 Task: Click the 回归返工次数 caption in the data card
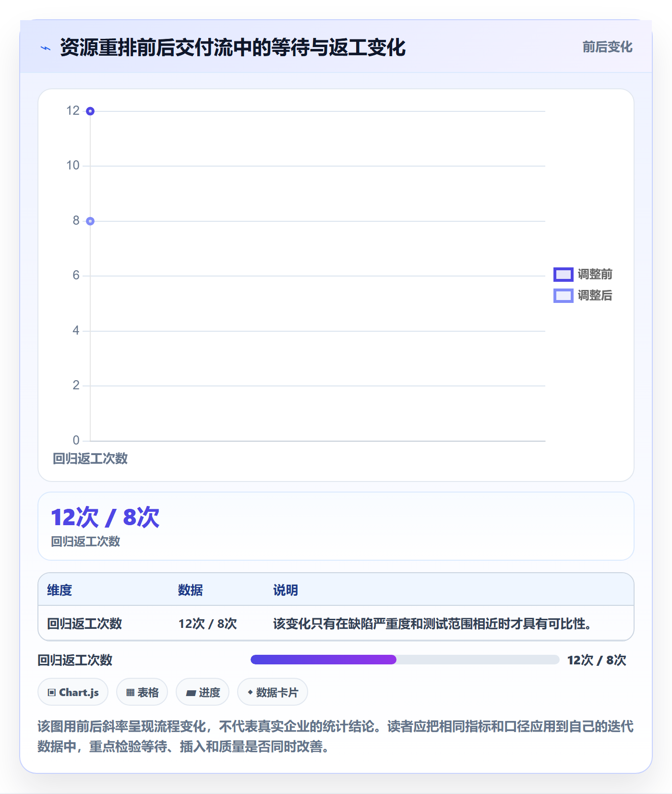pyautogui.click(x=85, y=541)
